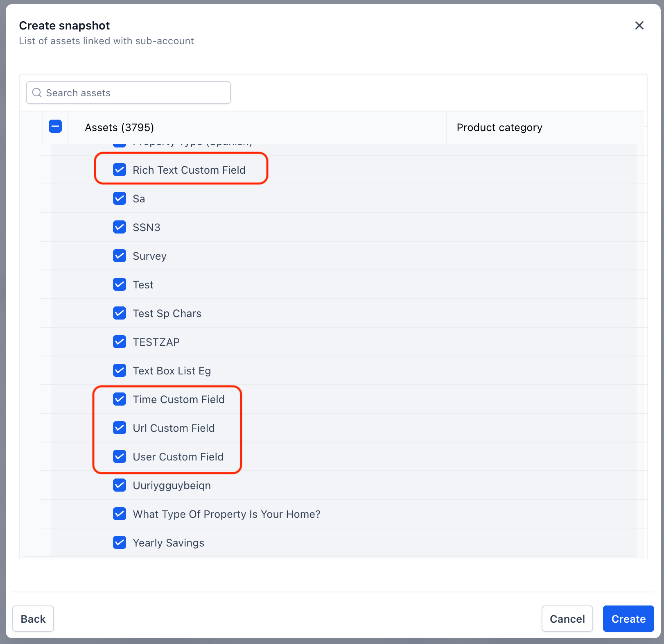The width and height of the screenshot is (664, 644).
Task: Select the Test Sp Chars label
Action: (167, 313)
